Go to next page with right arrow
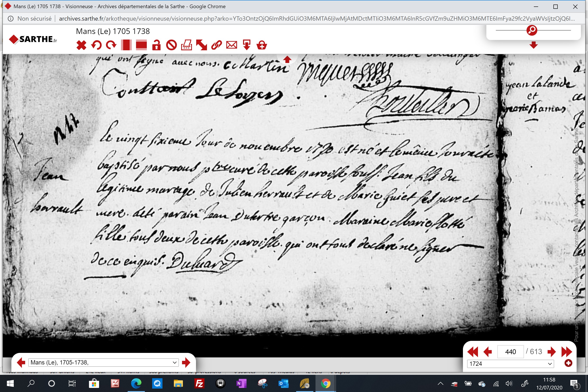Viewport: 588px width, 392px height. click(551, 352)
